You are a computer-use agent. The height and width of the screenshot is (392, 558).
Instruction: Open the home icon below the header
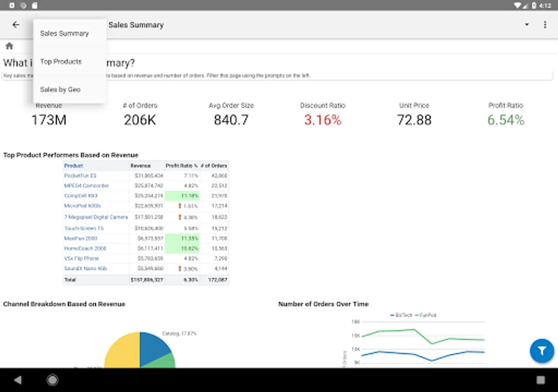(9, 46)
